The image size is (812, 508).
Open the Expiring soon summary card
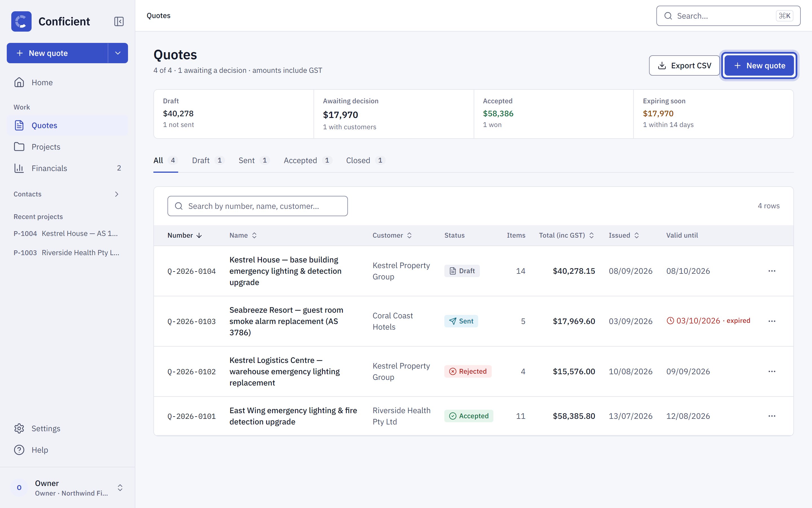(713, 114)
